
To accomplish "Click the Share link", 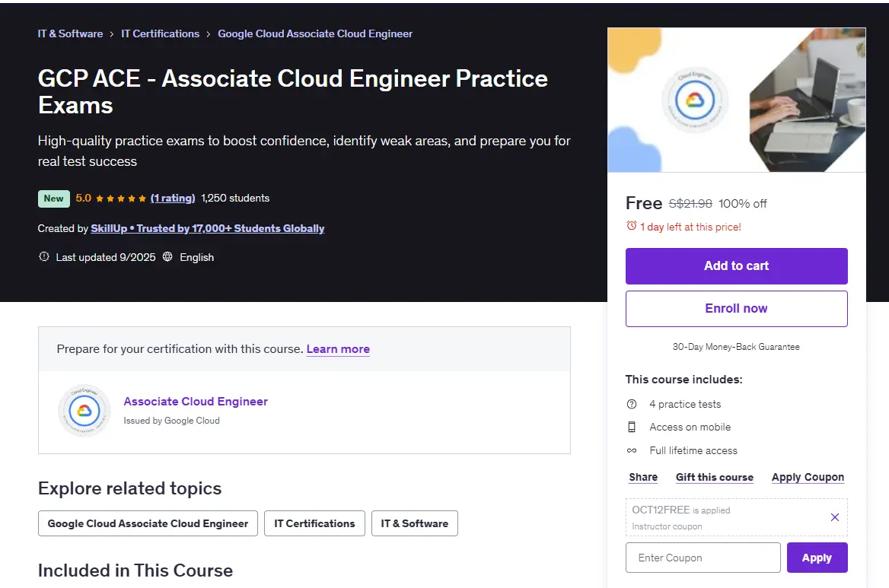I will click(x=643, y=477).
